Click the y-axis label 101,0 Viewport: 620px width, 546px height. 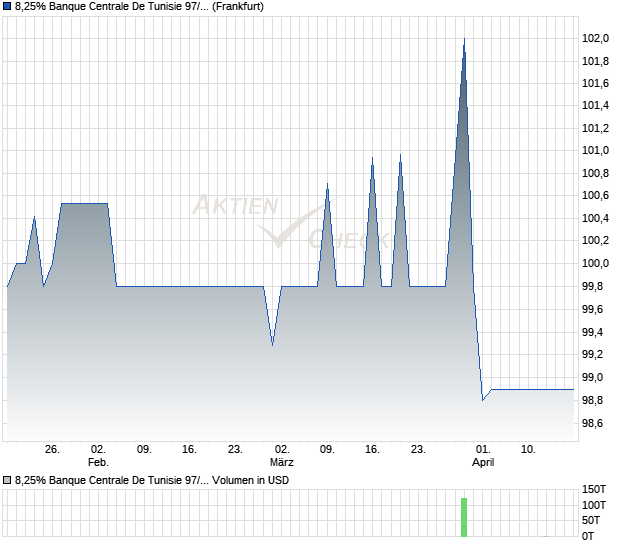(595, 150)
